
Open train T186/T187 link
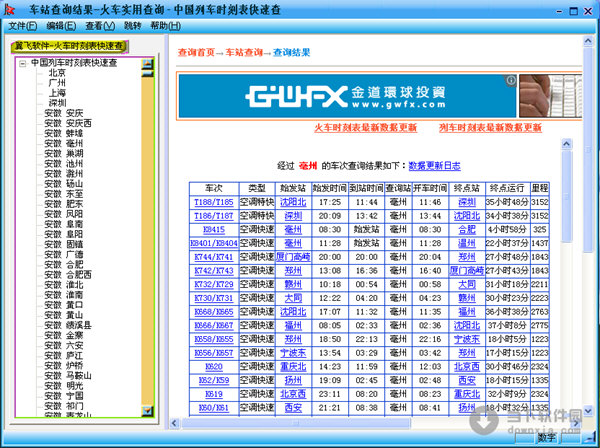tap(214, 216)
